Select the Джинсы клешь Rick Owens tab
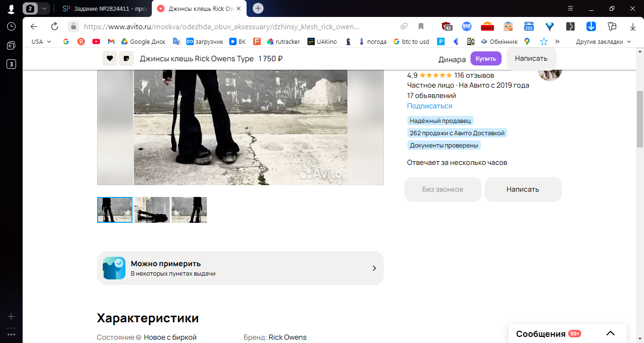 coord(198,8)
